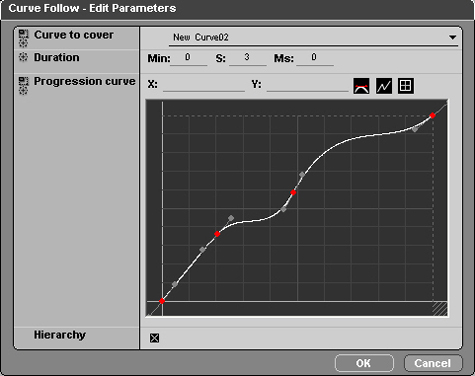Click the Y coordinate input field
Screen dimensions: 475x376
tap(307, 85)
